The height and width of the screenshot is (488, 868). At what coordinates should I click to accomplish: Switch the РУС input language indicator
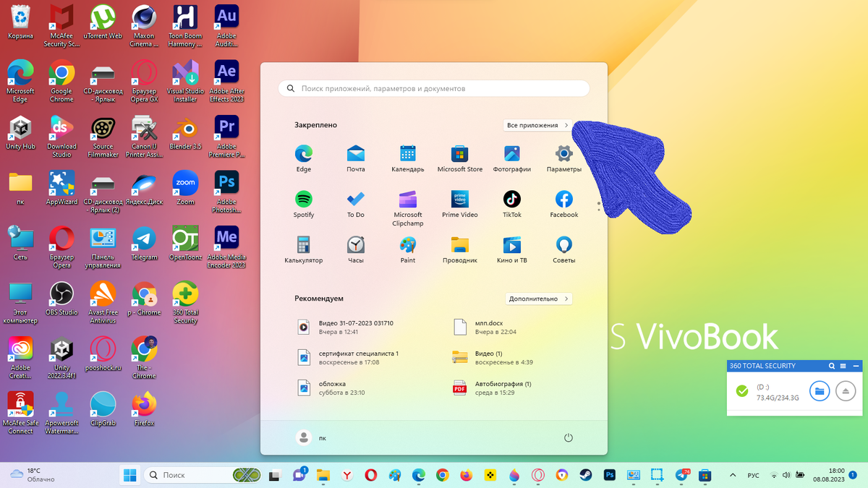pyautogui.click(x=753, y=476)
